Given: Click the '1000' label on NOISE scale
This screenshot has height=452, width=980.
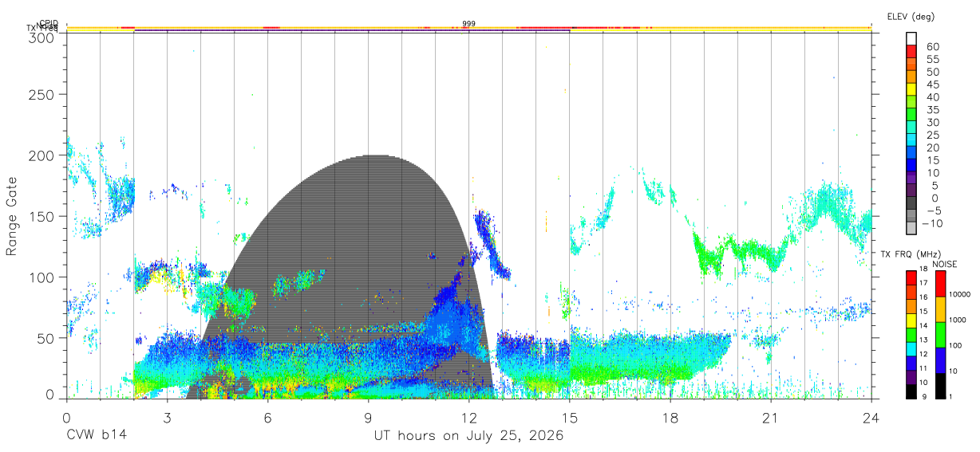Looking at the screenshot, I should [957, 320].
